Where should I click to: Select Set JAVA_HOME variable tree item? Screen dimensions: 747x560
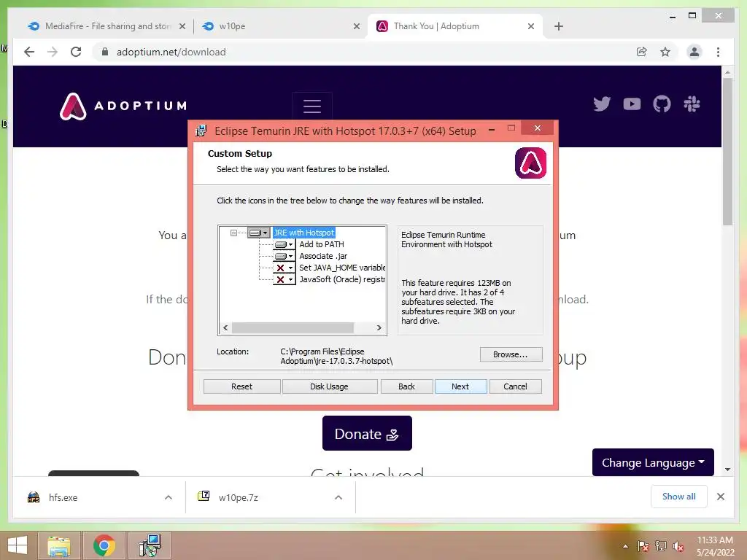[342, 268]
